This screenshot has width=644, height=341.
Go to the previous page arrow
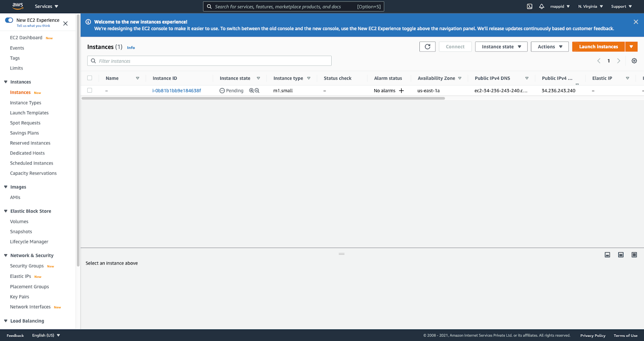pos(599,61)
